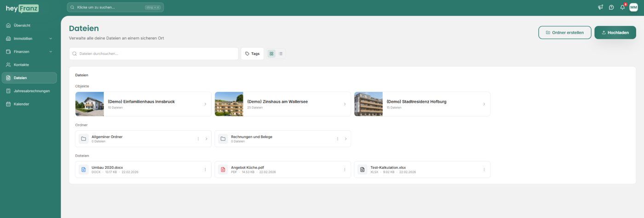
Task: Open Finanzen in sidebar
Action: point(29,51)
